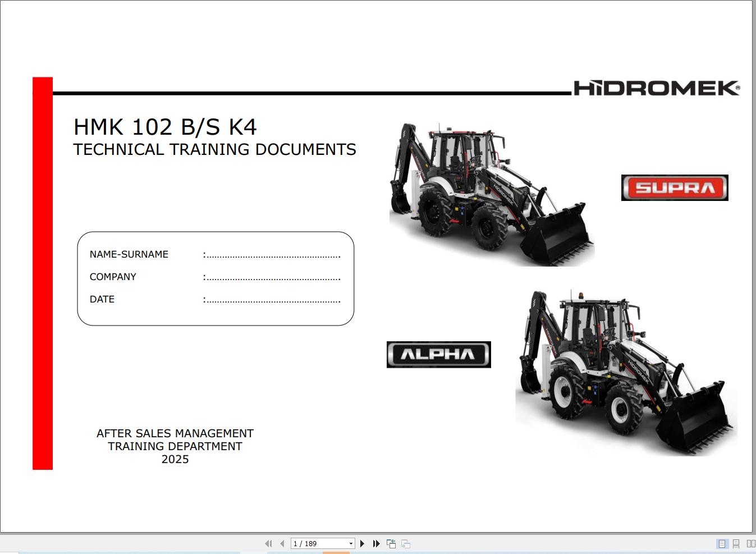Go to the next page
The width and height of the screenshot is (756, 554).
pyautogui.click(x=363, y=543)
